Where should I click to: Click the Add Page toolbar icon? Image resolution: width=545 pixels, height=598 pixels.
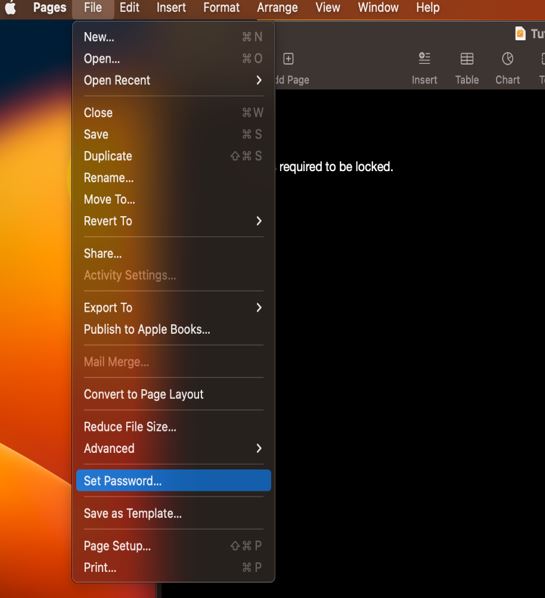point(288,59)
